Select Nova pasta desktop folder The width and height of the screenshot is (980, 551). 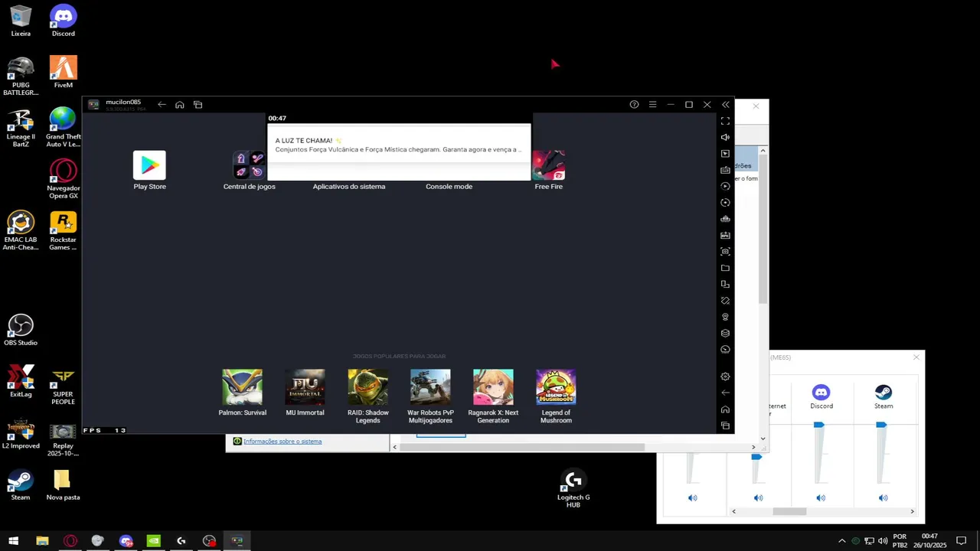coord(63,484)
